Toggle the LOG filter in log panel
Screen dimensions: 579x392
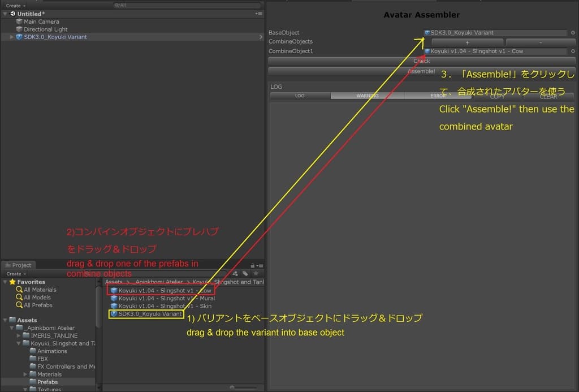point(300,96)
